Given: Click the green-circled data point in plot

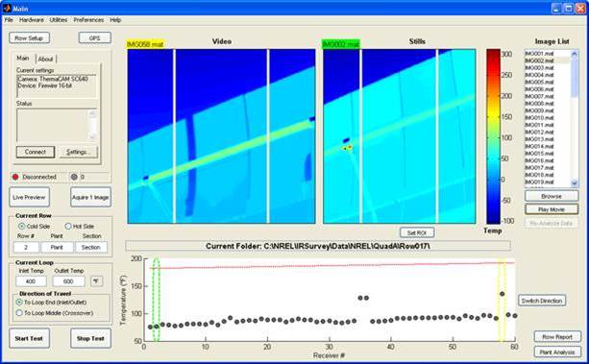Looking at the screenshot, I should pos(157,326).
